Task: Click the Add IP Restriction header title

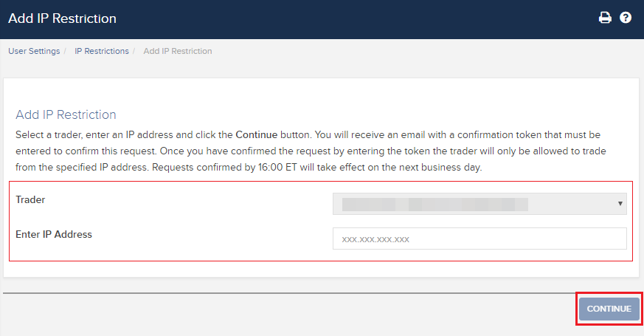Action: [x=62, y=18]
